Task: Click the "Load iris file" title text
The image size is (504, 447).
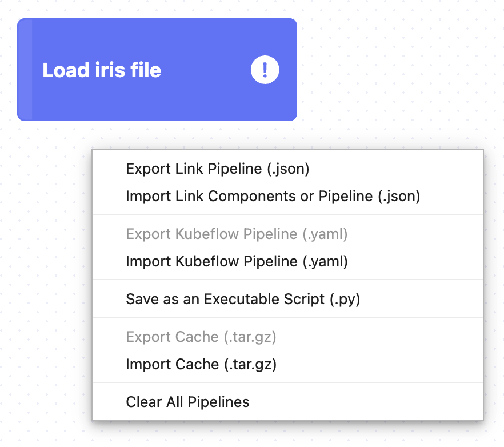Action: (x=102, y=70)
